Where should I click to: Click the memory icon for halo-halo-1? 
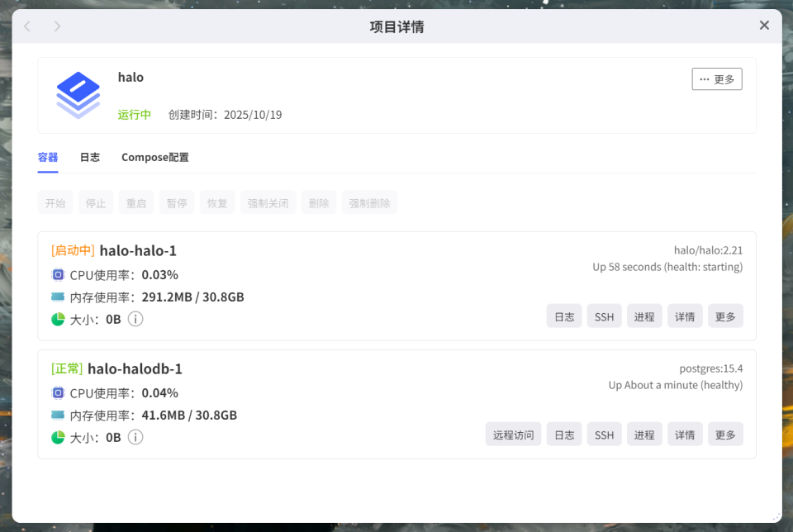click(58, 297)
